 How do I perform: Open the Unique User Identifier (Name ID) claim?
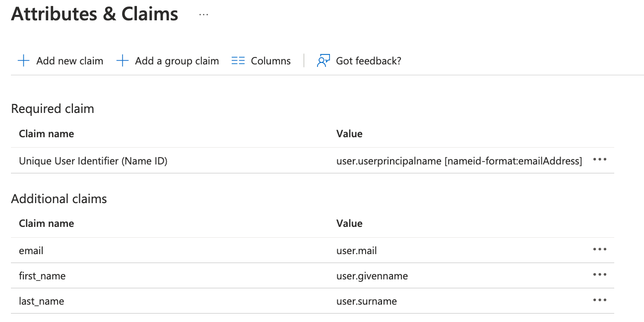tap(93, 161)
